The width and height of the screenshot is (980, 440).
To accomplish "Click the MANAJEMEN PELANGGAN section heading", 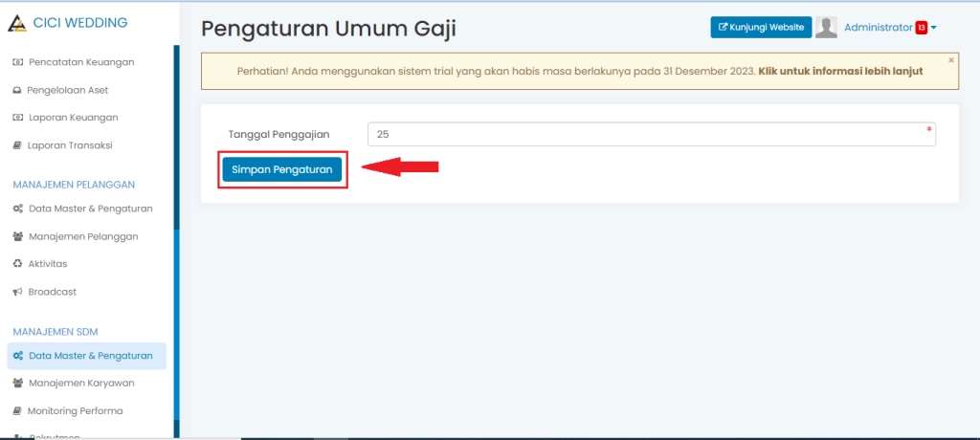I will pos(74,185).
